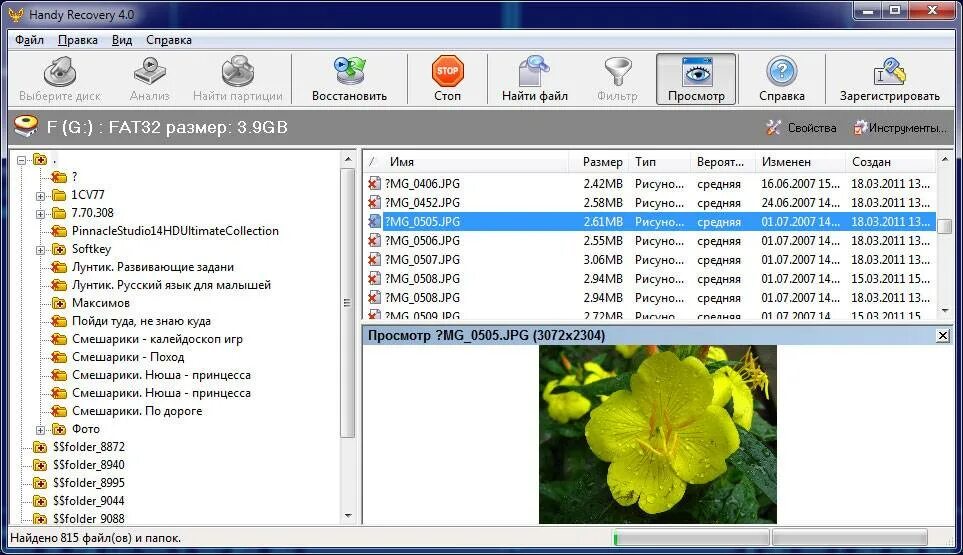Select the PinnacleStudio14HDUltimateCollection folder
963x555 pixels.
175,231
